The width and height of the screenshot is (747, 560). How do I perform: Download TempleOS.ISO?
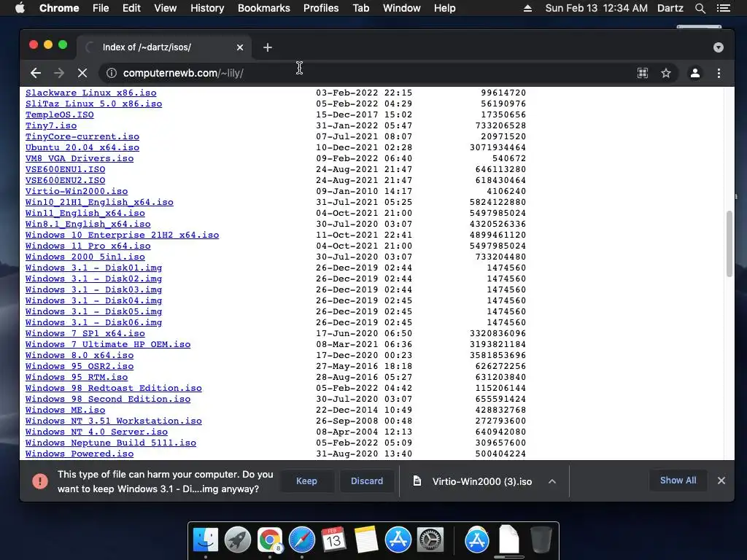point(60,114)
